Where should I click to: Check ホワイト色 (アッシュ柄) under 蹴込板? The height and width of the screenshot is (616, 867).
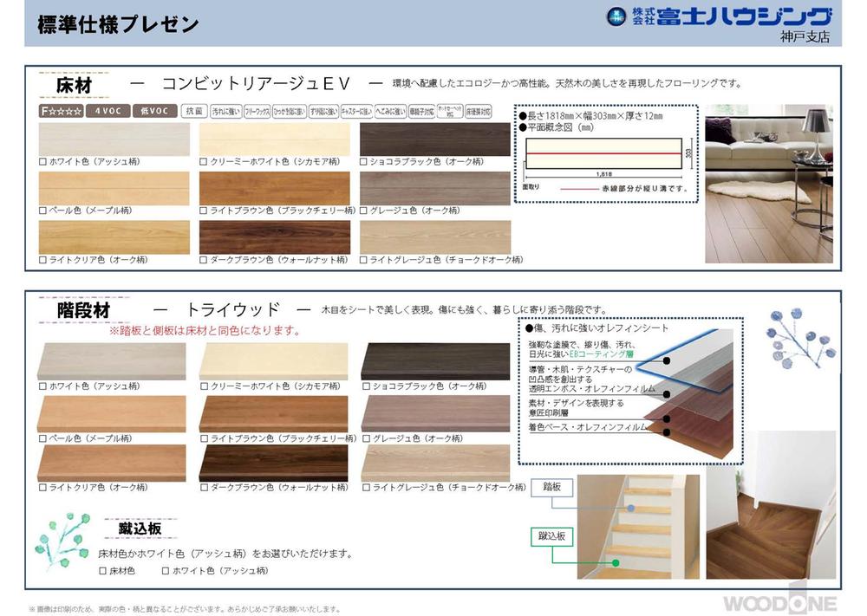tap(166, 571)
